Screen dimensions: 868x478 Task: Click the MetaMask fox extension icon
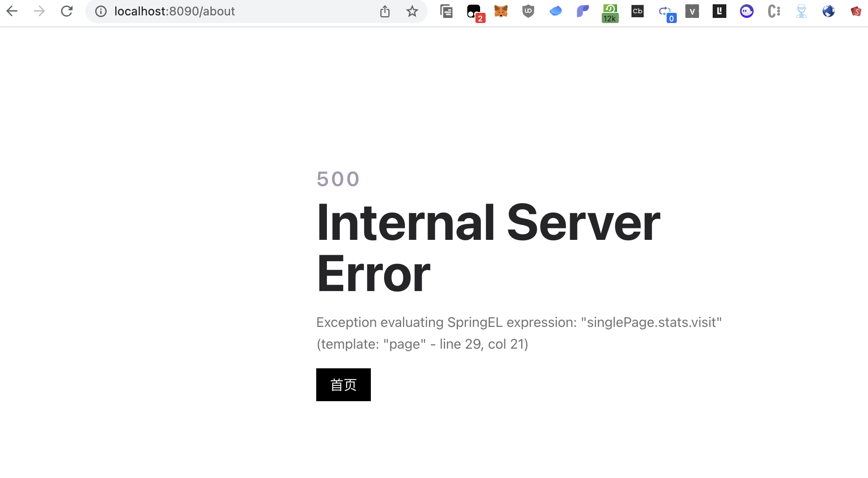(x=501, y=11)
